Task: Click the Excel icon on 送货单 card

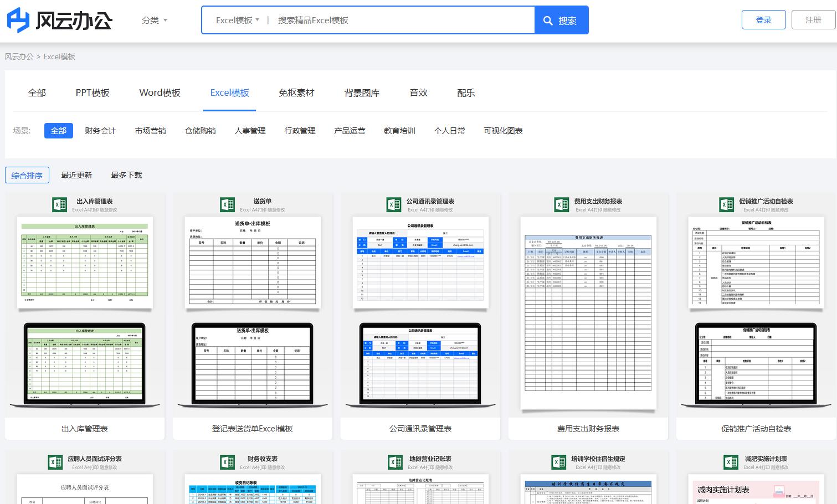Action: click(227, 204)
